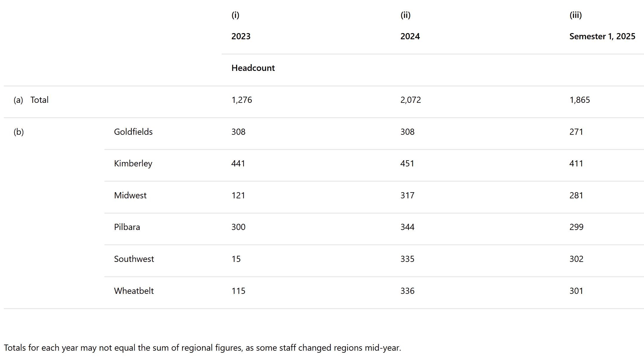Image resolution: width=644 pixels, height=358 pixels.
Task: Click the 2025 total value 1,865
Action: tap(579, 100)
